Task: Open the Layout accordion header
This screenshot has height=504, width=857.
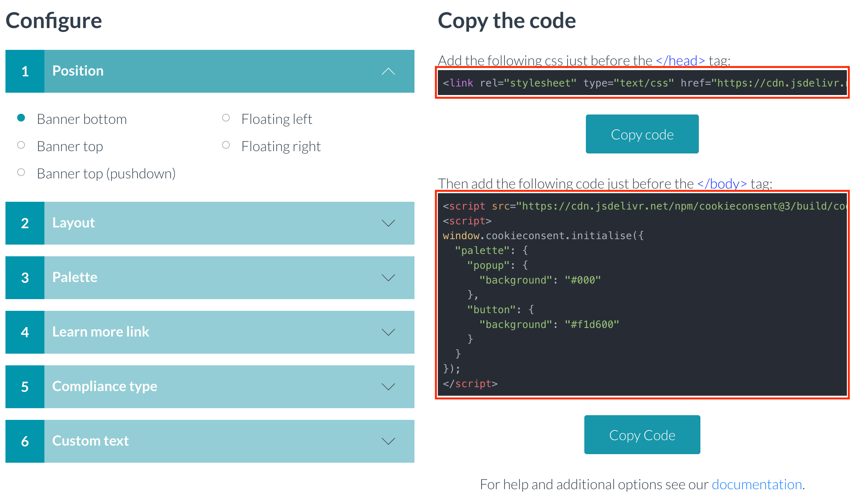Action: tap(210, 223)
